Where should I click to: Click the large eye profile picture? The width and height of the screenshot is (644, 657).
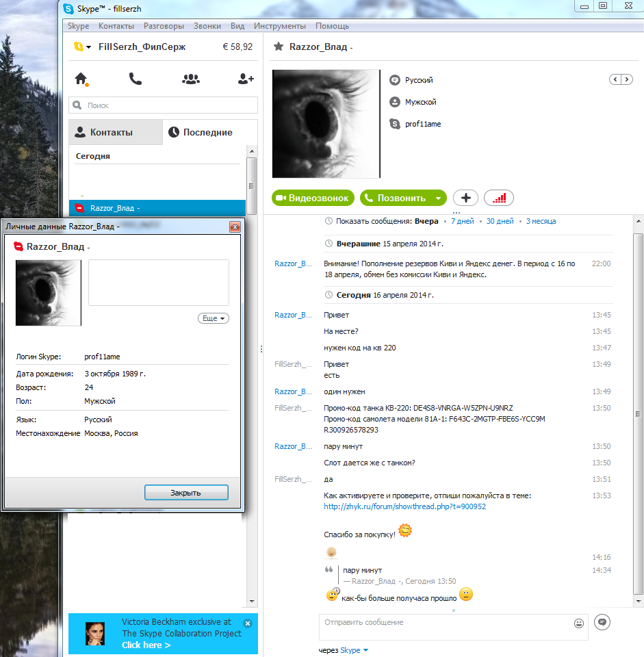pos(326,124)
